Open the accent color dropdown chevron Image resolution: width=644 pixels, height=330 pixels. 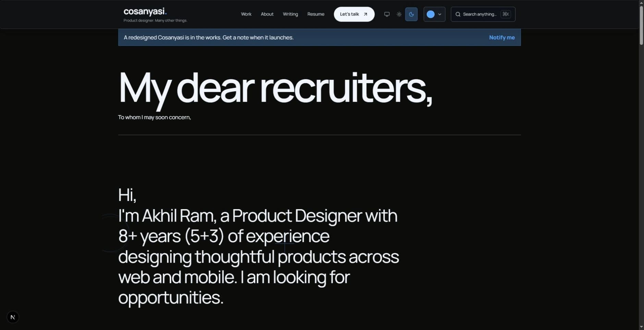440,14
